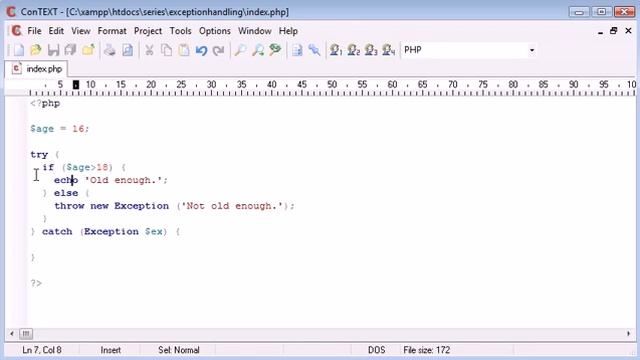Run user command 4 icon

click(x=389, y=50)
